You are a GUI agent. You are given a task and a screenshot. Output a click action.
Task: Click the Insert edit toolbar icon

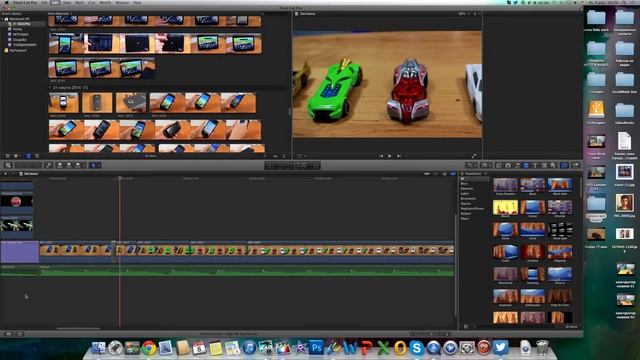[69, 165]
